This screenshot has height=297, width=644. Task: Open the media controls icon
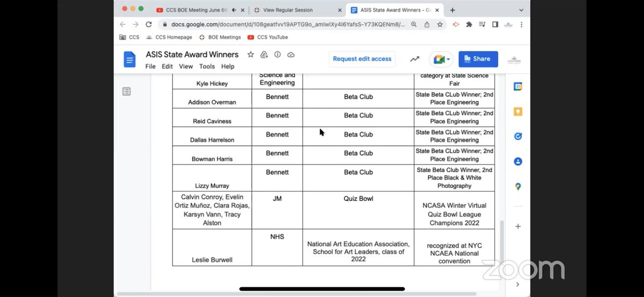(x=482, y=24)
